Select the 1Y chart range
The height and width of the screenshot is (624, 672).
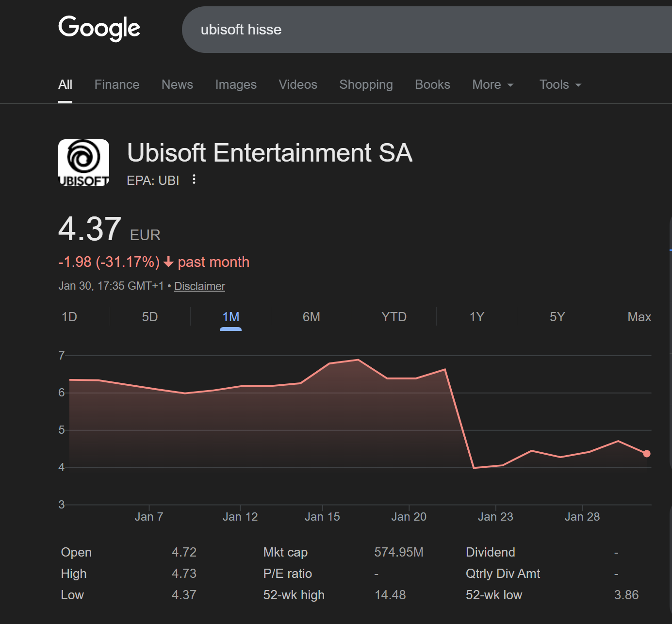click(477, 317)
